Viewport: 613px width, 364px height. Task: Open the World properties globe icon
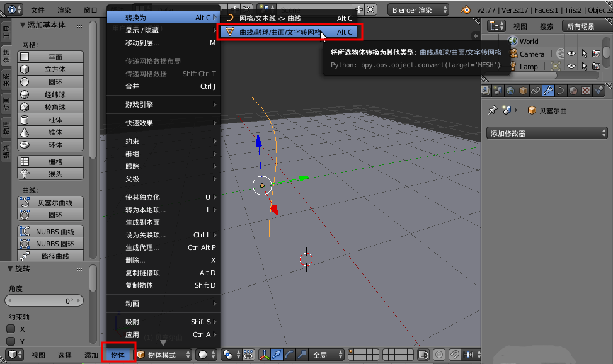[510, 91]
